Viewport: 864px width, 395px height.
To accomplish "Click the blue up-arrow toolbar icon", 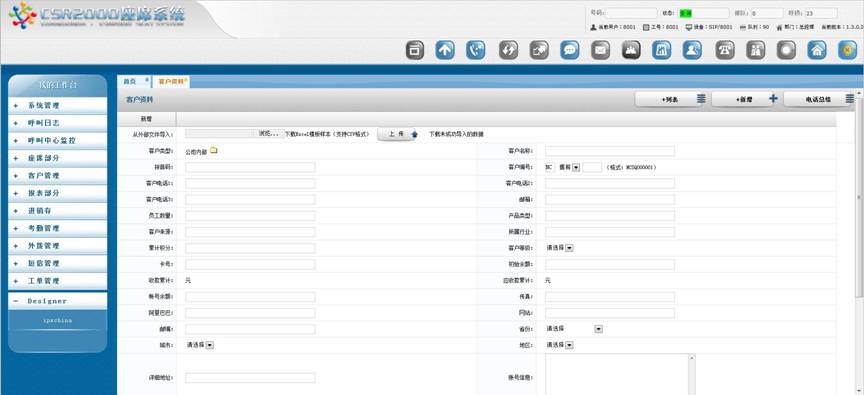I will [445, 50].
